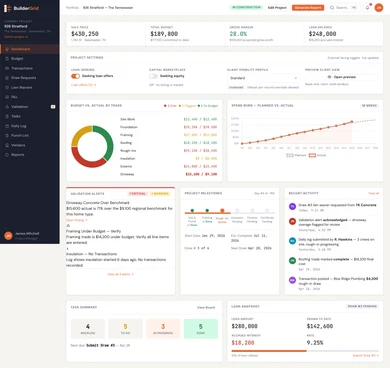390x368 pixels.
Task: Open the P&L sidebar icon
Action: tap(7, 97)
